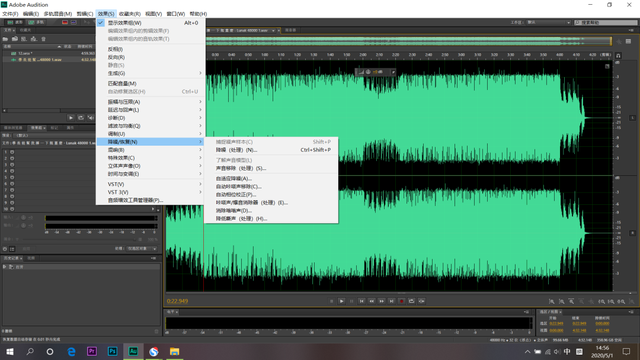Click the Play button in transport controls
This screenshot has width=640, height=360.
pos(341,301)
